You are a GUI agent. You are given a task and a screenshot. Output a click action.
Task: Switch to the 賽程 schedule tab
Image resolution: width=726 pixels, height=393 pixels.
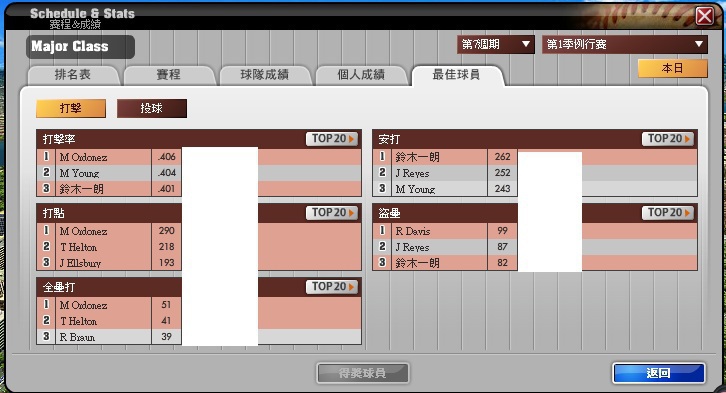[169, 75]
